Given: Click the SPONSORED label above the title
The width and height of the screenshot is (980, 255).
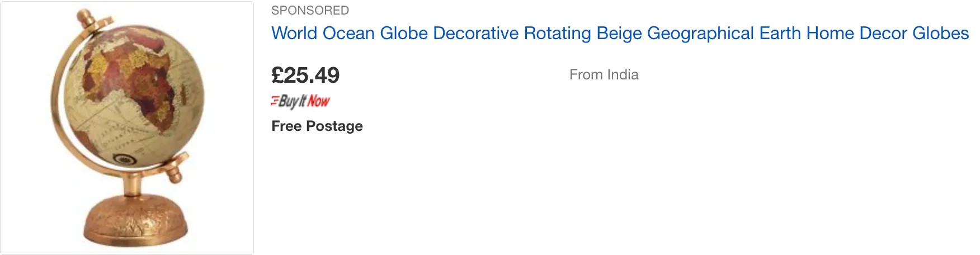Looking at the screenshot, I should 310,11.
